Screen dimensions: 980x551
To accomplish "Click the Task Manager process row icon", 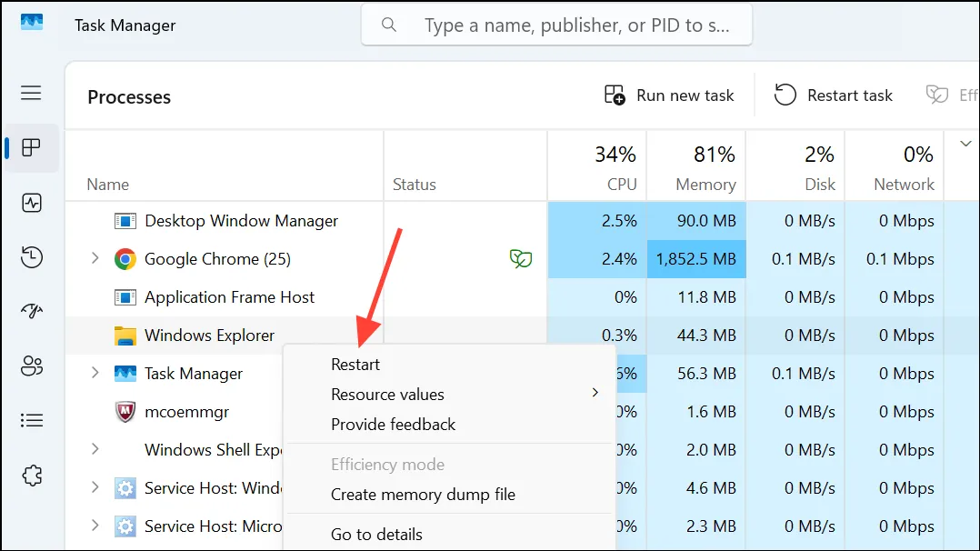I will 125,374.
